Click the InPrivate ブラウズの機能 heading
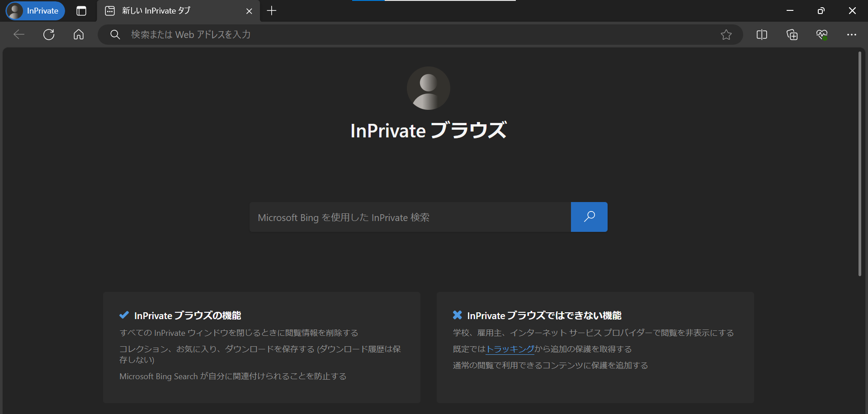The height and width of the screenshot is (414, 868). [188, 315]
